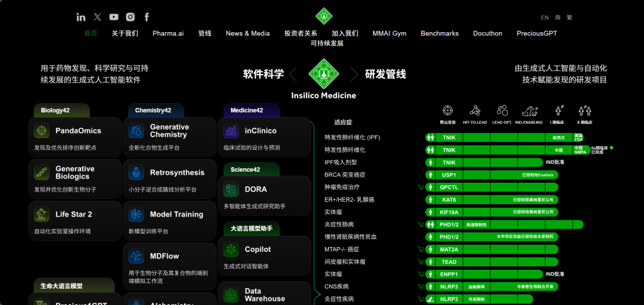Click the KAT6 pipeline progress bar
The height and width of the screenshot is (305, 644).
[x=491, y=199]
